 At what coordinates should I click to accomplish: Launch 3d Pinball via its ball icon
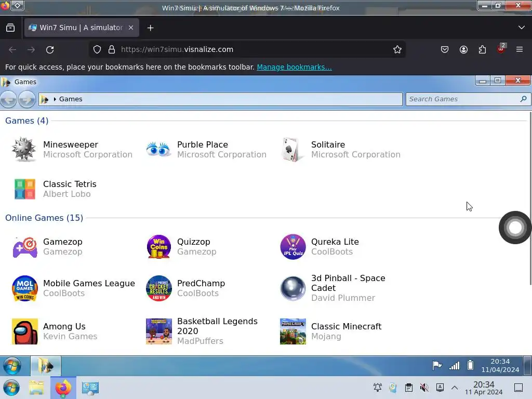pyautogui.click(x=293, y=288)
